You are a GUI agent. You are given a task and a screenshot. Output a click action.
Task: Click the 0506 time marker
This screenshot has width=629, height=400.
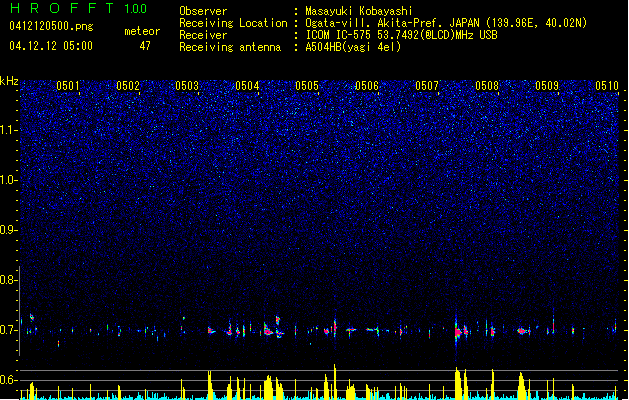click(x=367, y=85)
